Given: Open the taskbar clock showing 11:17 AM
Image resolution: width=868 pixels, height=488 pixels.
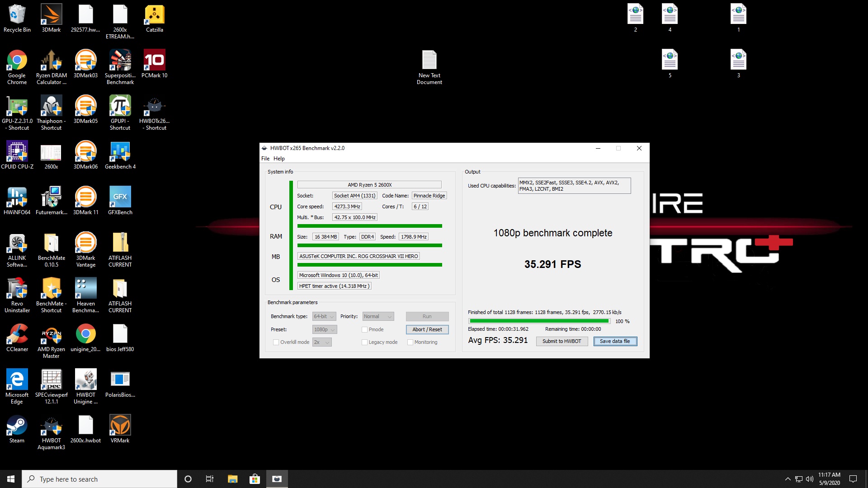Looking at the screenshot, I should pyautogui.click(x=829, y=479).
